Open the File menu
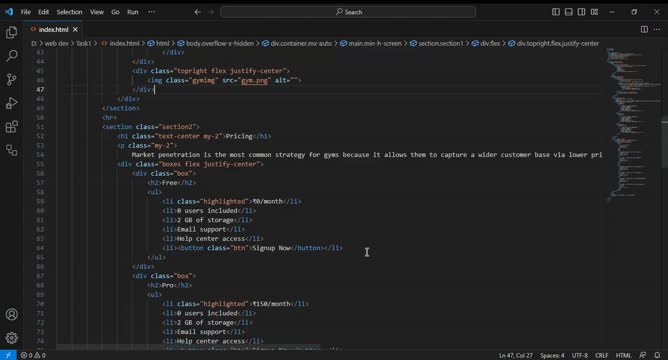Viewport: 668px width, 360px height. coord(26,12)
